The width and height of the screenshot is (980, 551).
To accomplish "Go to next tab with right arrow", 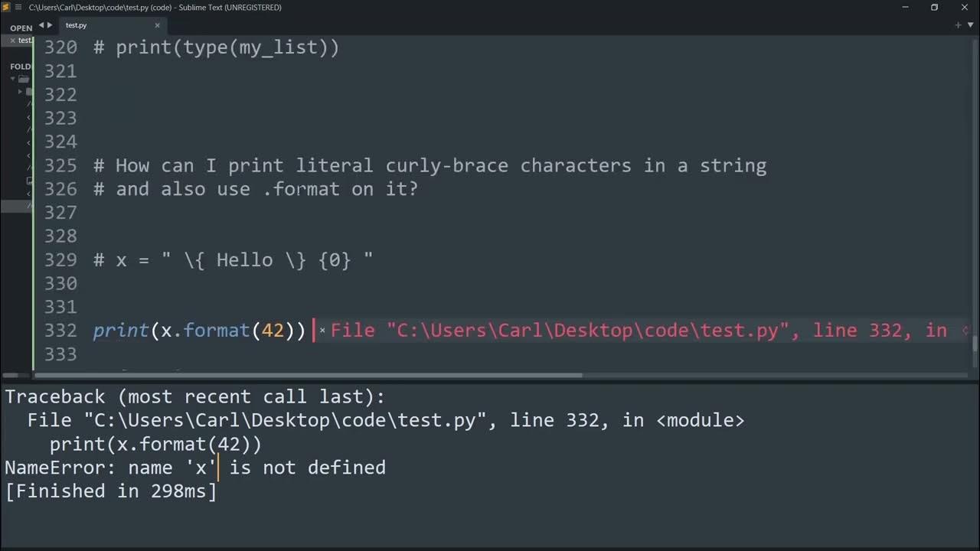I will coord(51,25).
